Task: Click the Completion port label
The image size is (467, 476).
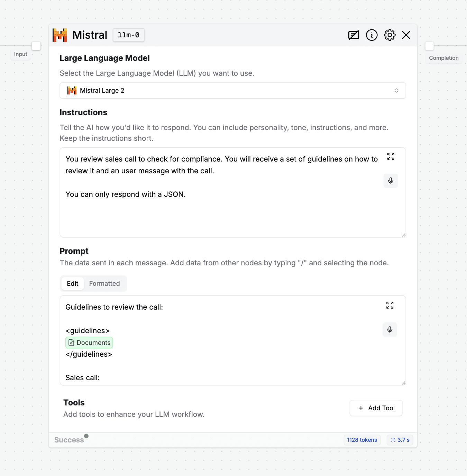Action: click(444, 58)
